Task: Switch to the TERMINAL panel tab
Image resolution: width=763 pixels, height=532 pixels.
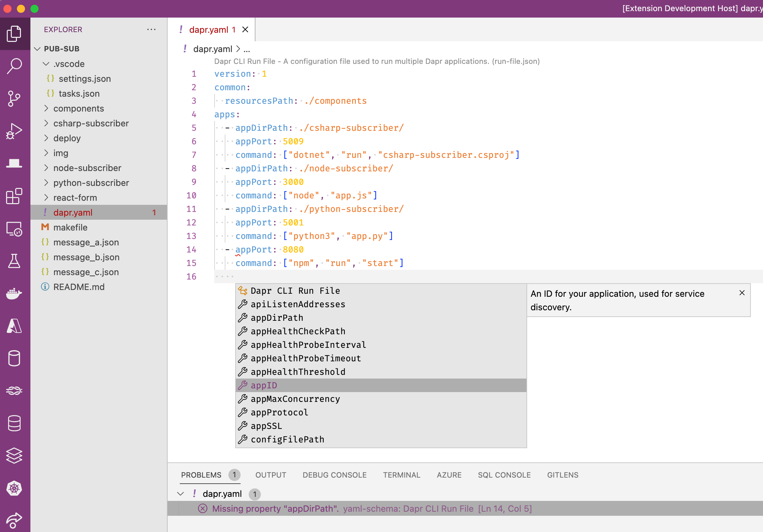Action: [x=401, y=475]
